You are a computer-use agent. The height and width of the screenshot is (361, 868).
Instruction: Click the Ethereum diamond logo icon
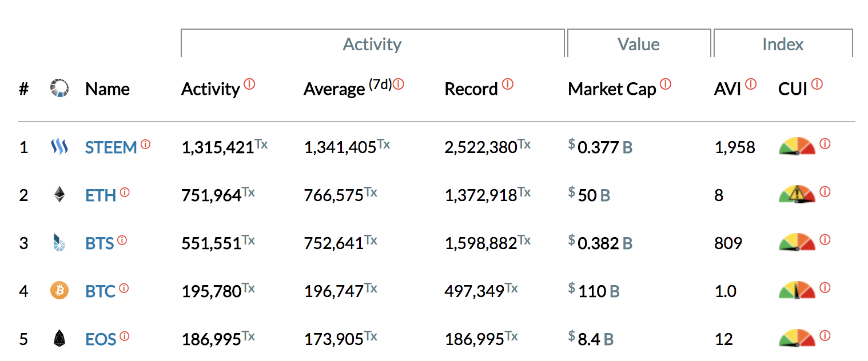click(x=59, y=195)
